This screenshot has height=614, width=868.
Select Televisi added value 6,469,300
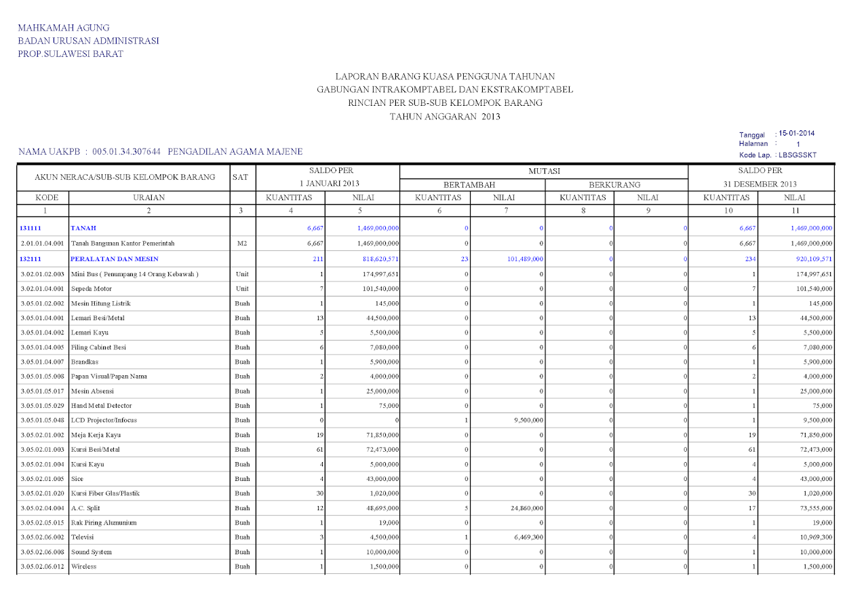(x=529, y=537)
